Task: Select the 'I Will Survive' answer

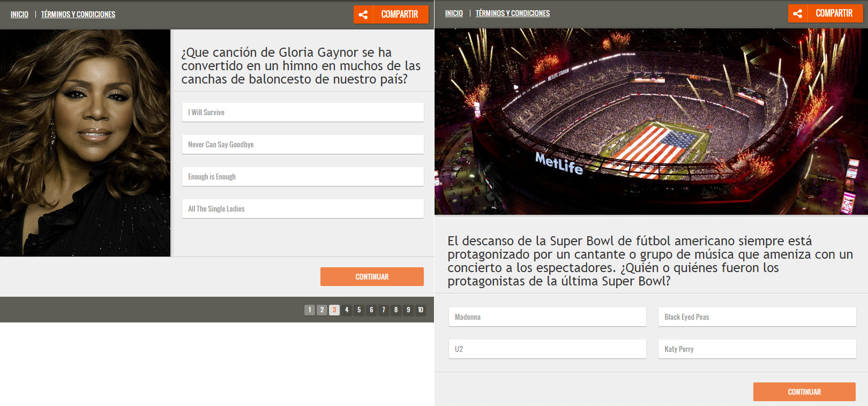Action: 302,112
